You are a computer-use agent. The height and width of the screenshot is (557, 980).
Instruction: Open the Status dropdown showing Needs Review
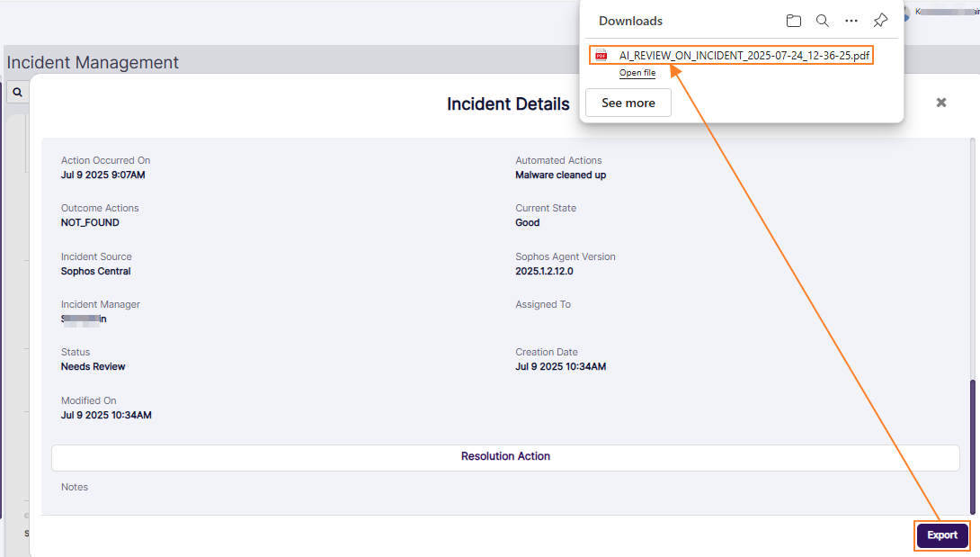93,366
